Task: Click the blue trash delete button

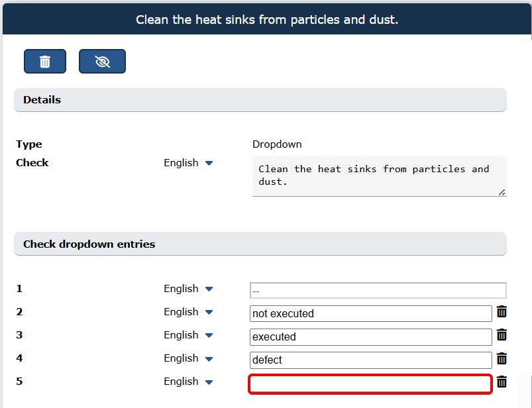Action: pos(45,62)
